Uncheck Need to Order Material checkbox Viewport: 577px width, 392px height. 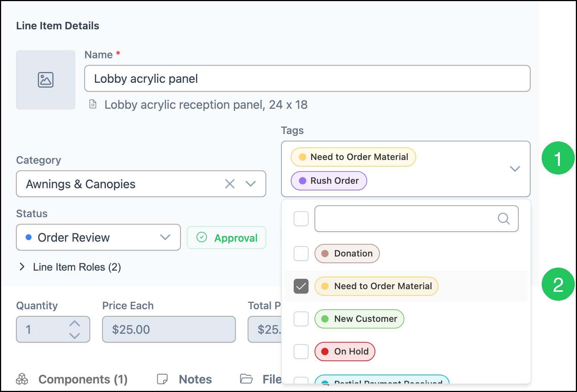point(301,286)
